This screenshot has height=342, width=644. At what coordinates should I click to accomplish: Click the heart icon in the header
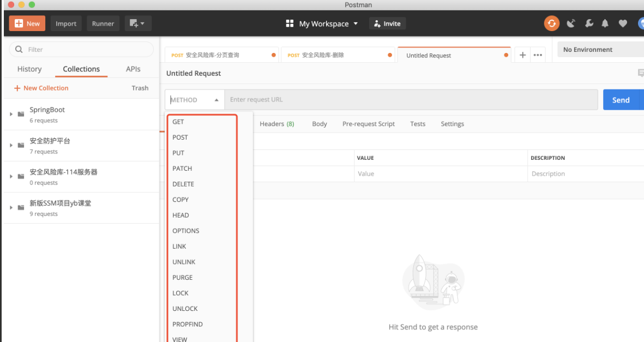[623, 23]
